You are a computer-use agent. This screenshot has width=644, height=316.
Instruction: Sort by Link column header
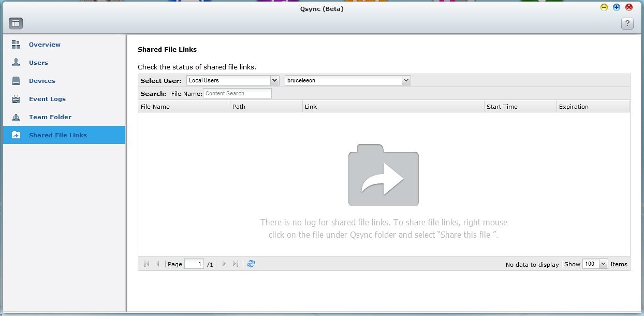tap(393, 106)
